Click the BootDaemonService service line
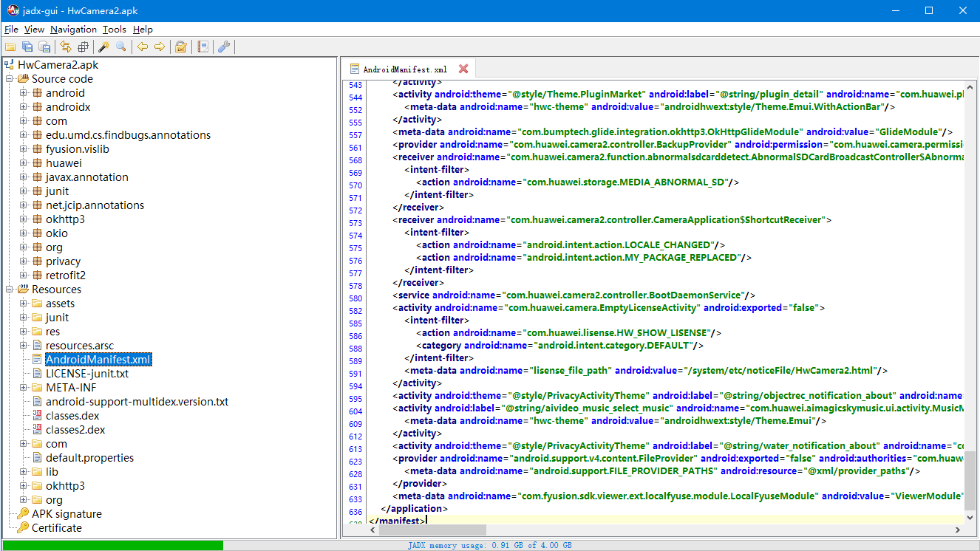Screen dimensions: 980x551 click(x=573, y=295)
